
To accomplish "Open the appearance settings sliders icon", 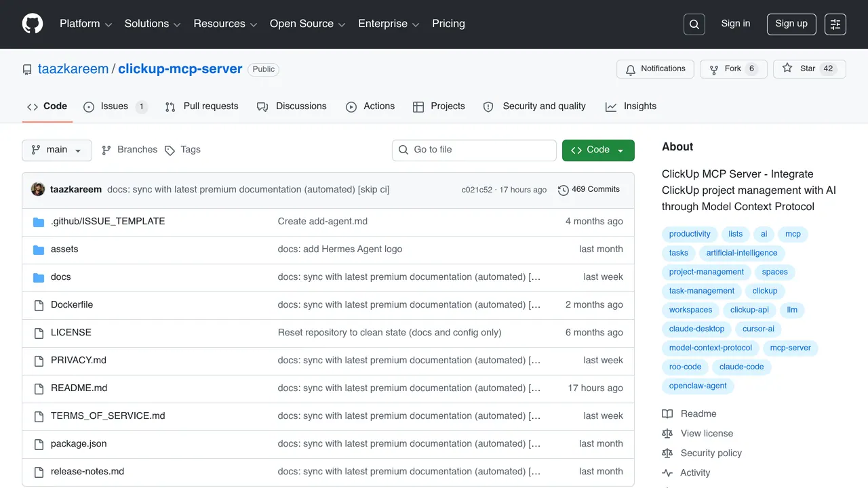I will tap(835, 24).
